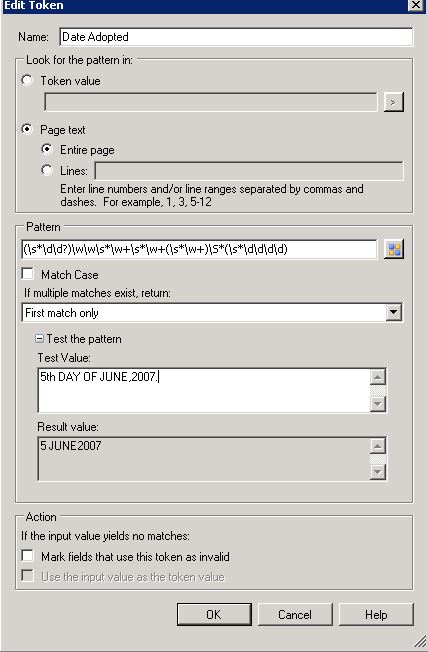The image size is (428, 652).
Task: Open the First match only dropdown
Action: click(212, 312)
